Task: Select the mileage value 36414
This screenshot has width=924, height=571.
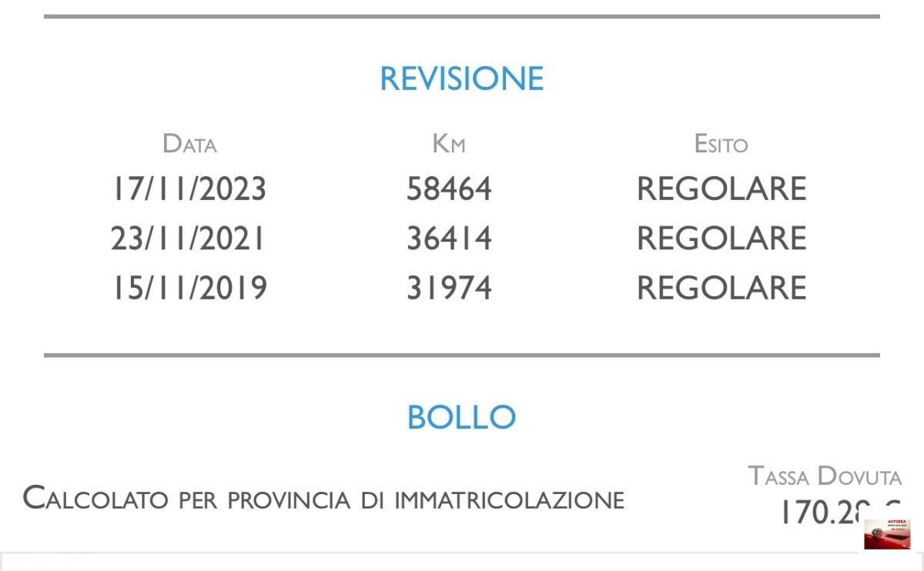Action: point(449,239)
